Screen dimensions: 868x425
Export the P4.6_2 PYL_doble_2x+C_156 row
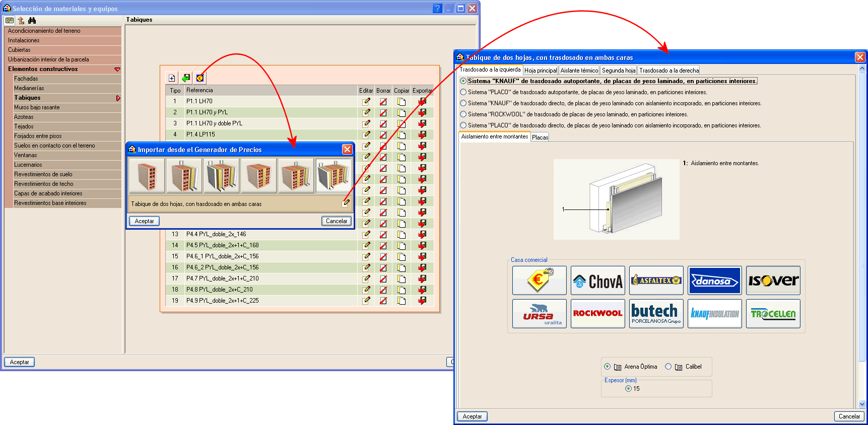coord(422,267)
